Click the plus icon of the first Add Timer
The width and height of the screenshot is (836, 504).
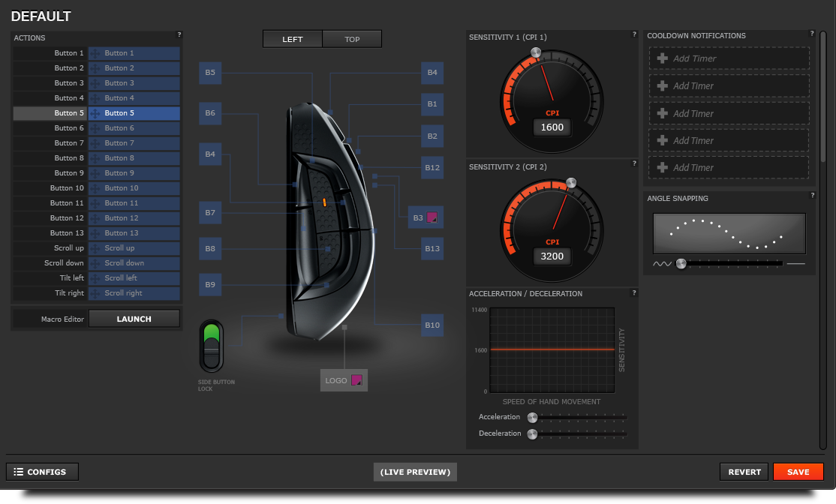tap(662, 58)
